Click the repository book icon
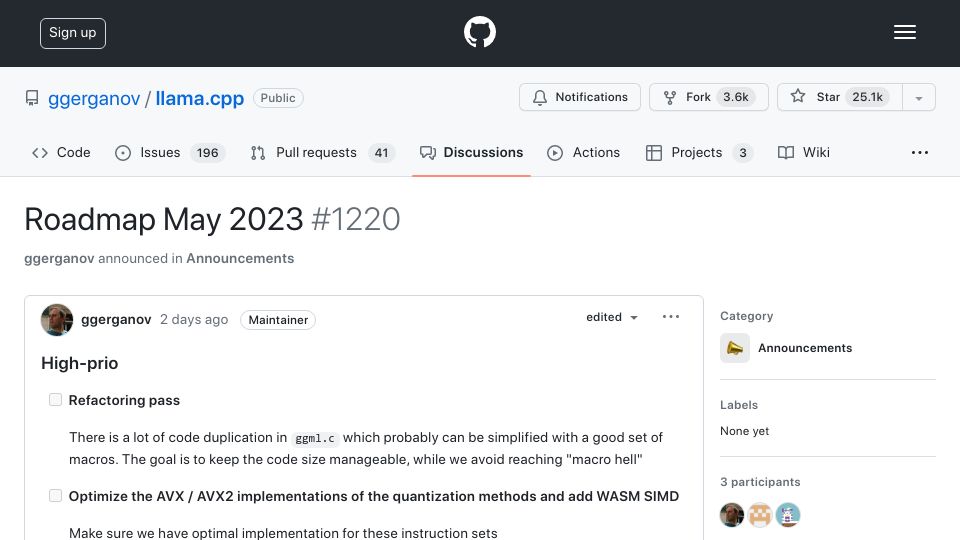The image size is (960, 540). pos(32,98)
